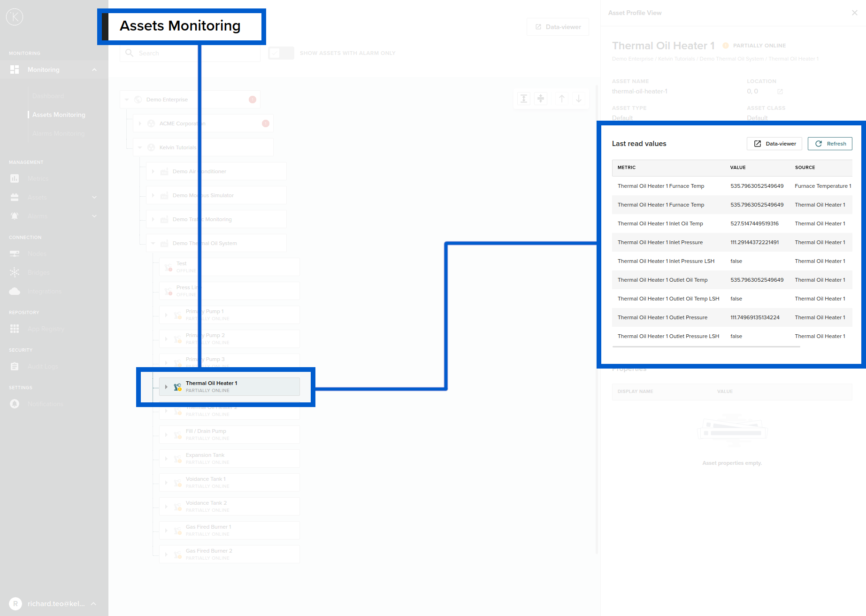Click the collapse-all tree icon
Image resolution: width=866 pixels, height=616 pixels.
(541, 99)
